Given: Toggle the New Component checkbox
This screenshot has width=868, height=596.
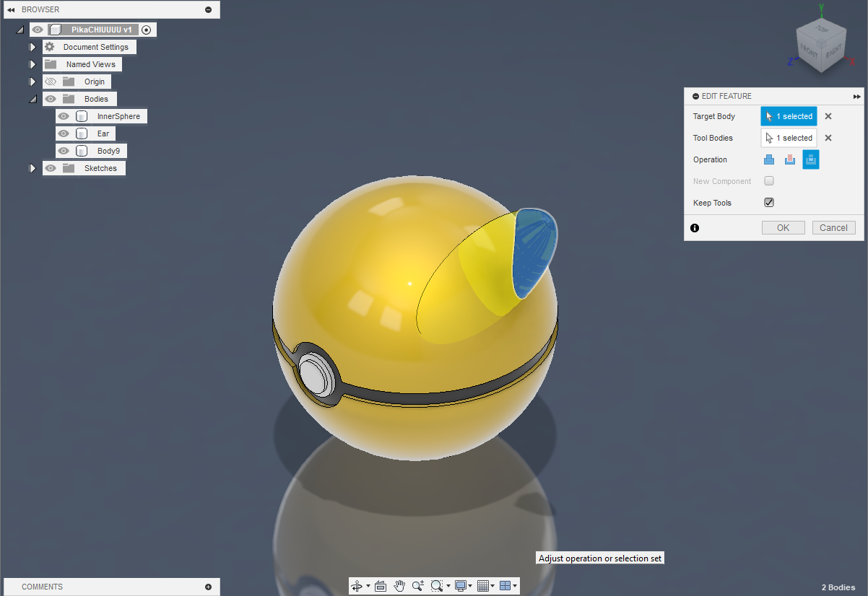Looking at the screenshot, I should (769, 181).
